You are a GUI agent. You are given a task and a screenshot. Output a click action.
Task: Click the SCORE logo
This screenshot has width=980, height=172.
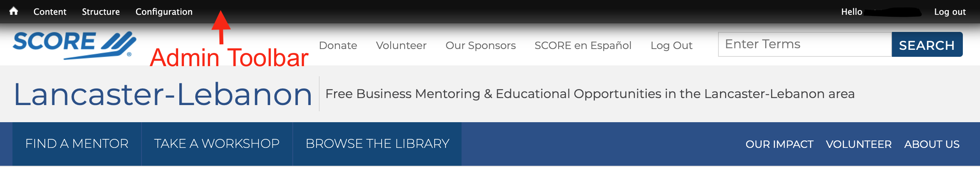(x=74, y=45)
